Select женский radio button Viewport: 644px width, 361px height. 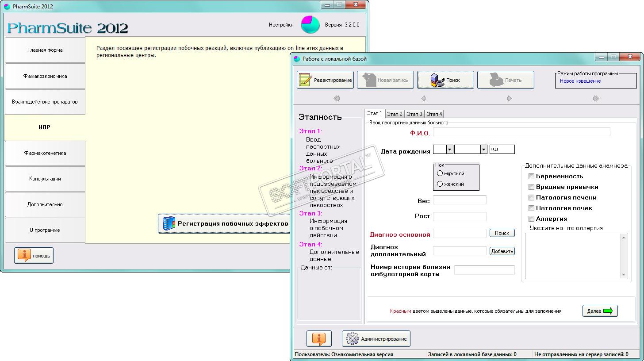point(440,184)
